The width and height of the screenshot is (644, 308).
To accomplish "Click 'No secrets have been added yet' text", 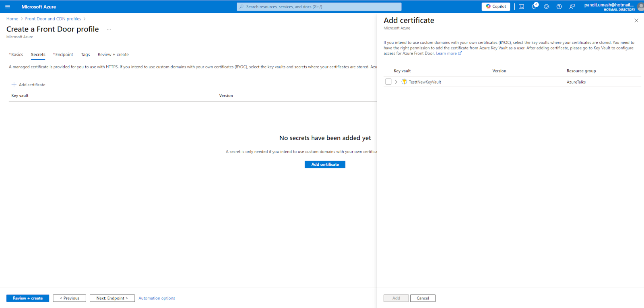I will 325,138.
